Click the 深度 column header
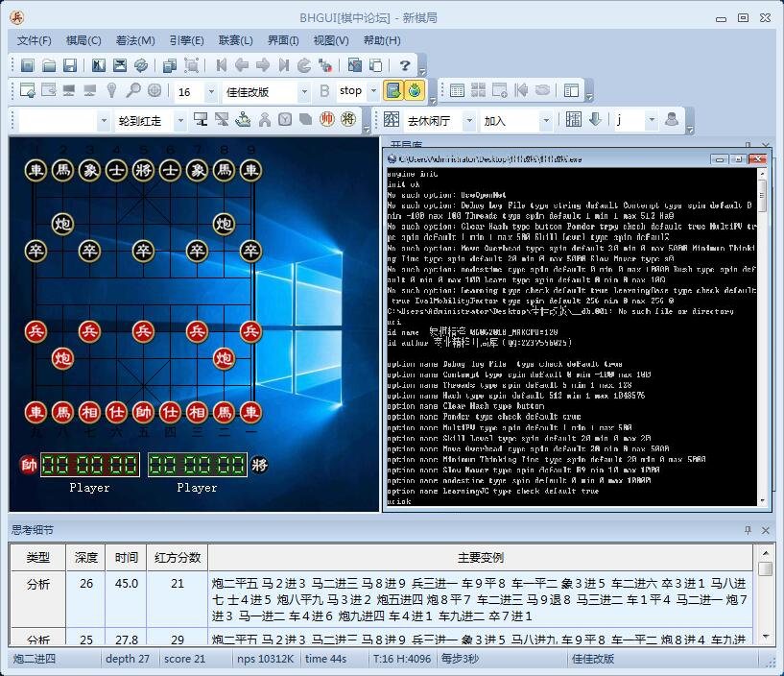Image resolution: width=784 pixels, height=676 pixels. [86, 558]
